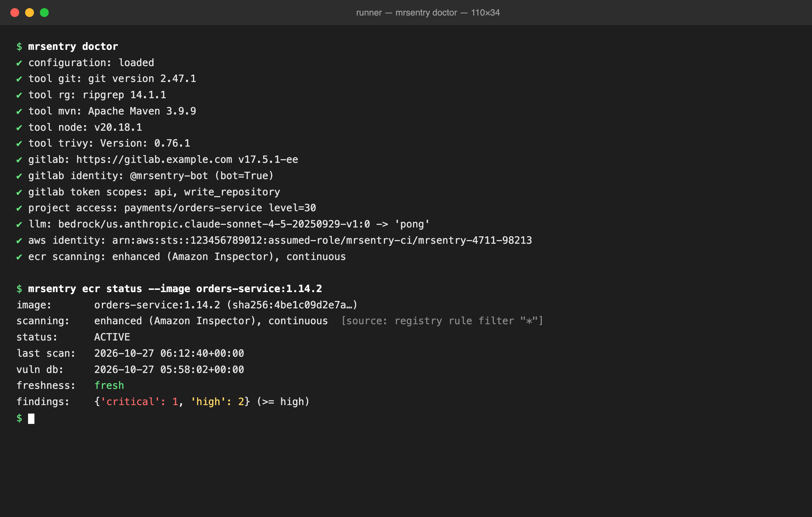Screen dimensions: 812x517
Task: Click the checkmark beside the 'llm:' line
Action: tap(19, 225)
